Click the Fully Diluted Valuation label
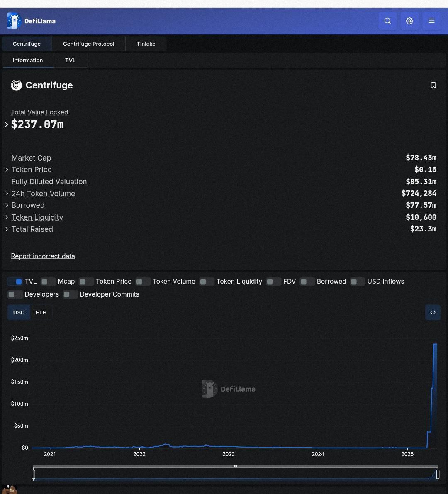Screen dimensions: 448x494 pyautogui.click(x=49, y=182)
